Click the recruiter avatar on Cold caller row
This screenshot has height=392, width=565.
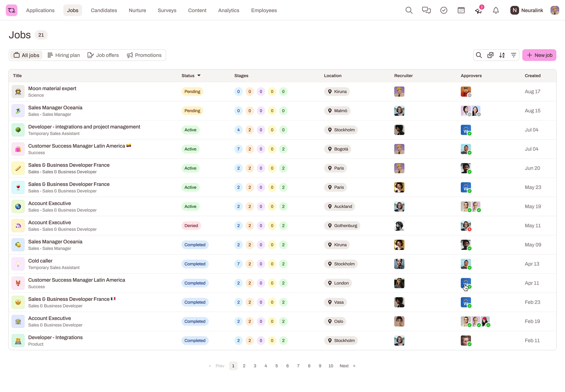tap(399, 264)
